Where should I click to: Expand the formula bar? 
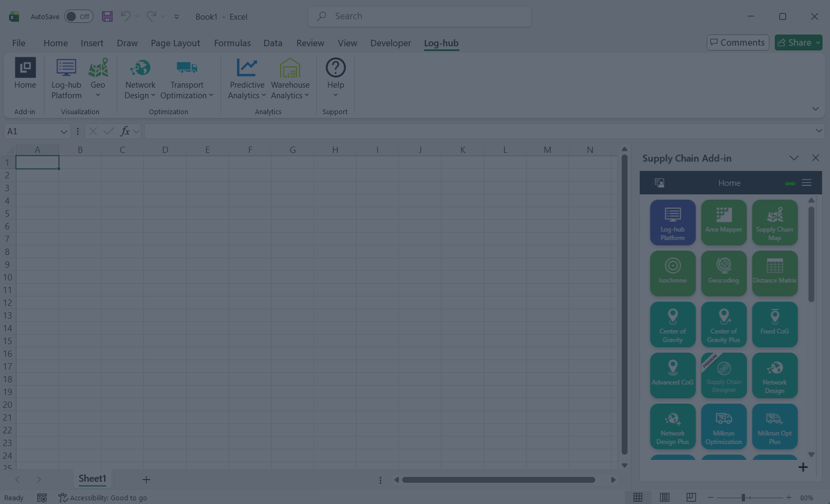(819, 131)
